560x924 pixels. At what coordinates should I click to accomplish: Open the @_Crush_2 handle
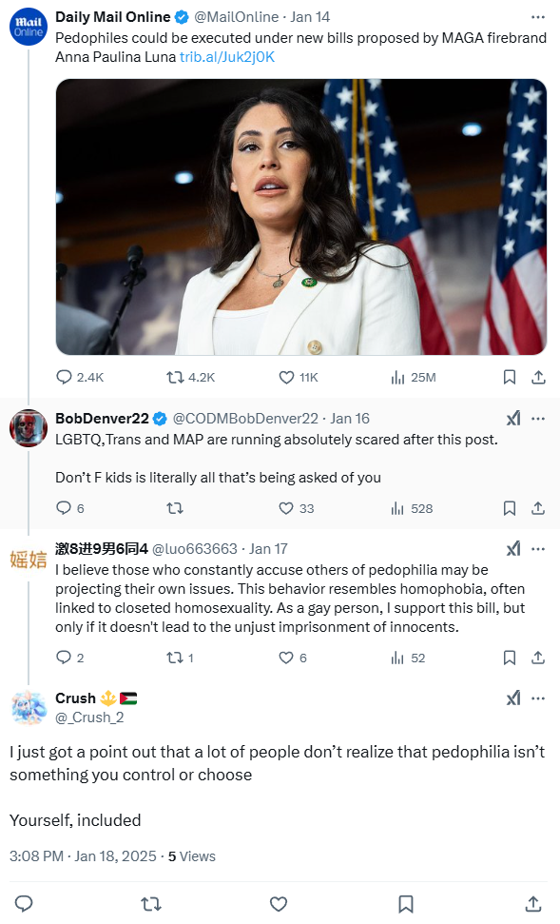pos(89,718)
